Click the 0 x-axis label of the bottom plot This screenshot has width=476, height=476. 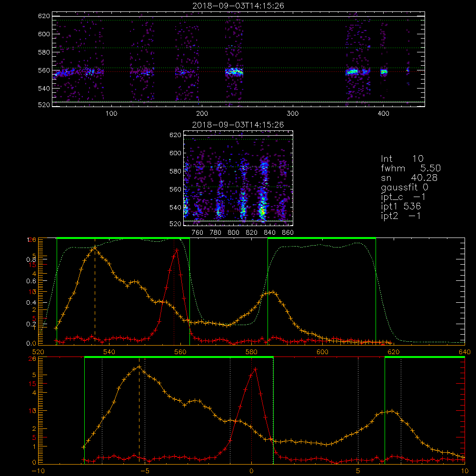click(251, 471)
